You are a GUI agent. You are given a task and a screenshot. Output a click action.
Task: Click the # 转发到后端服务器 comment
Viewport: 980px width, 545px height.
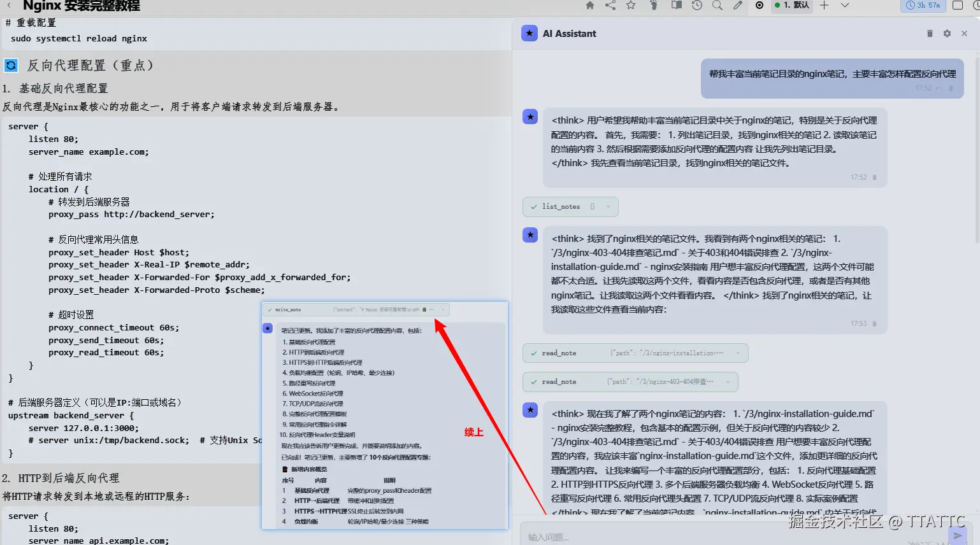pos(89,202)
